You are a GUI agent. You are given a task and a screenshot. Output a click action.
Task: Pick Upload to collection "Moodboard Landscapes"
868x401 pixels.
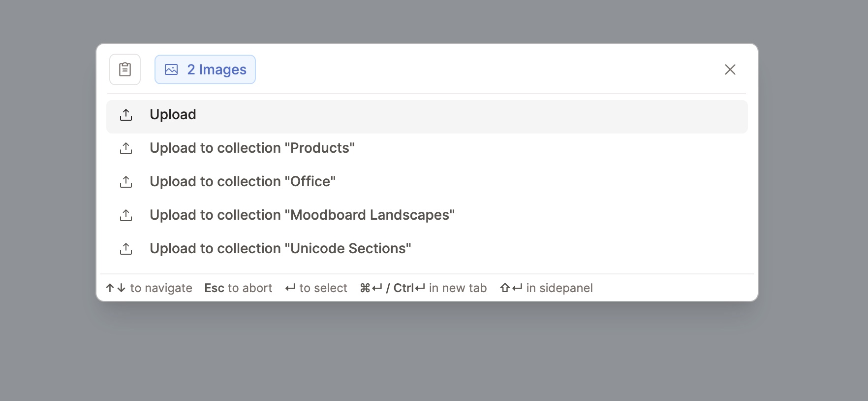[x=302, y=215]
